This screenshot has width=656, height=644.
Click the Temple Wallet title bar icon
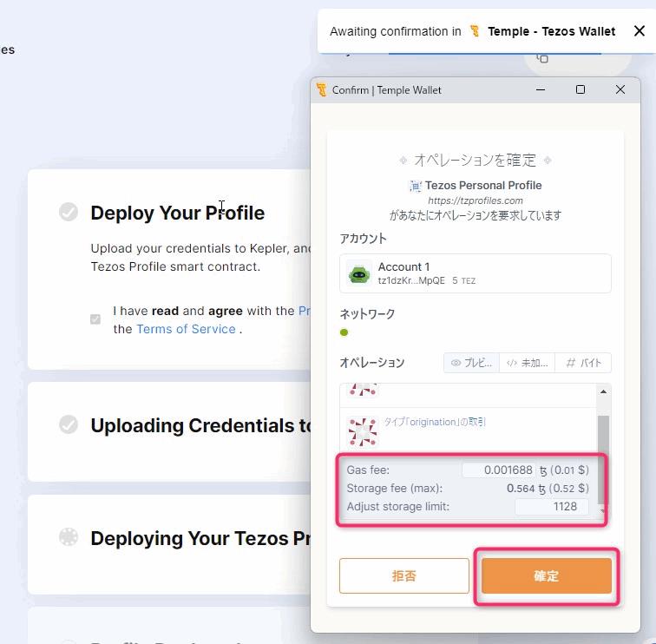point(321,89)
